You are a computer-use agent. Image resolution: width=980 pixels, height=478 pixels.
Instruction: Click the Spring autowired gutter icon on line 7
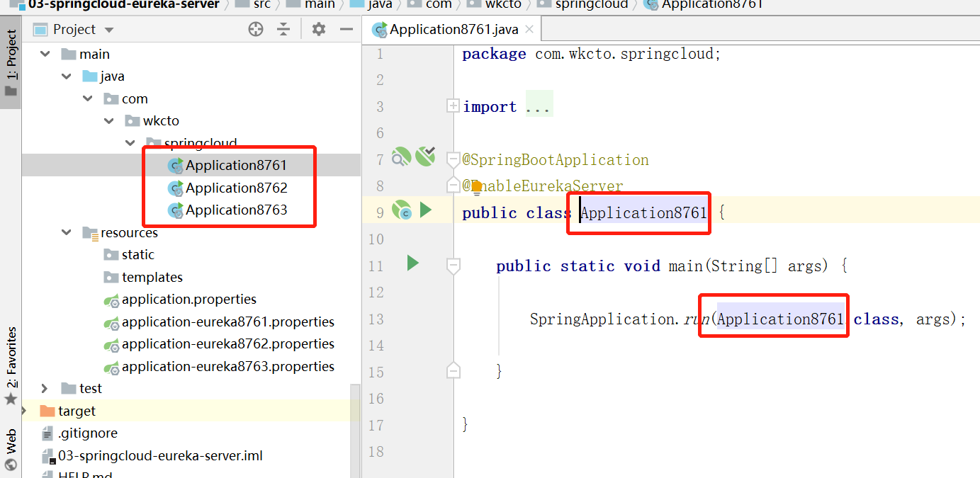[x=425, y=157]
